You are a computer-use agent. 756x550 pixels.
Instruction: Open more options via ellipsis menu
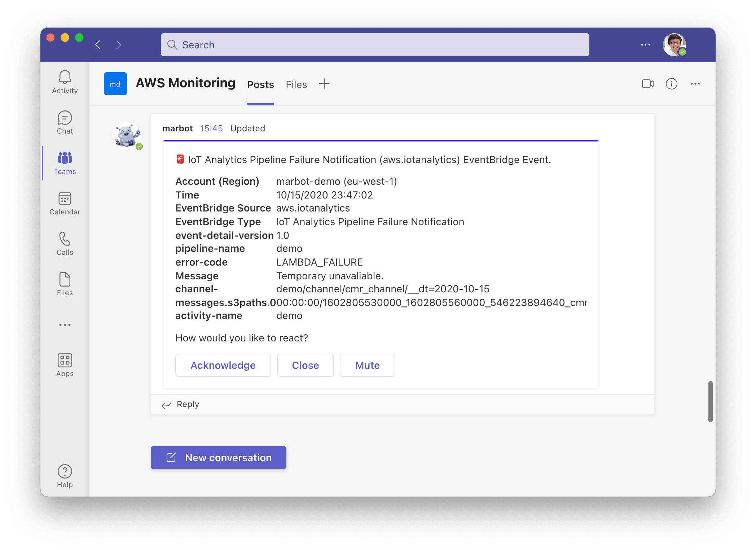point(695,84)
